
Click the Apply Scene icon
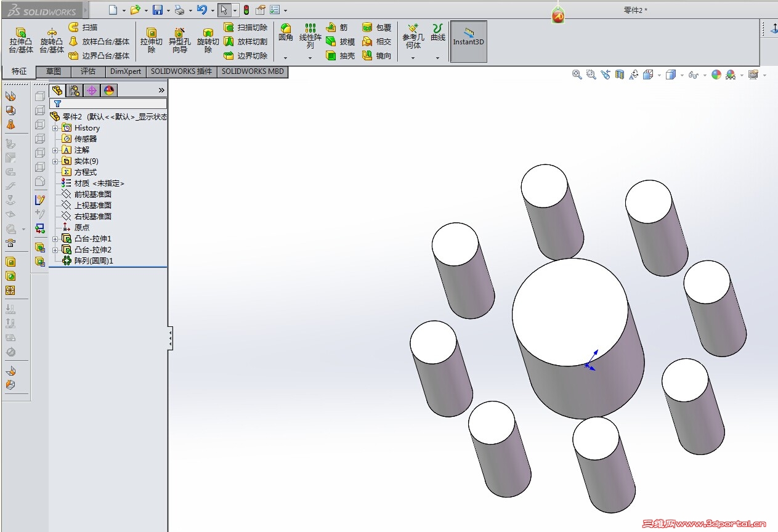[731, 75]
